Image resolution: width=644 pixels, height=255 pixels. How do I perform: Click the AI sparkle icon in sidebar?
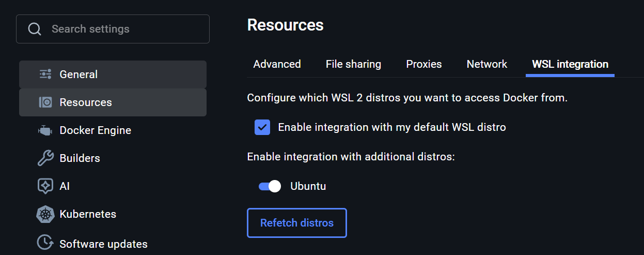[45, 186]
